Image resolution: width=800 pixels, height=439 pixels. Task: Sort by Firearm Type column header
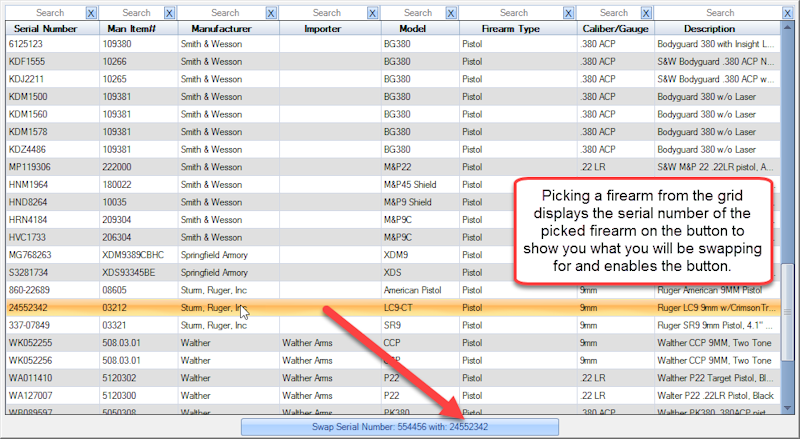pyautogui.click(x=518, y=29)
